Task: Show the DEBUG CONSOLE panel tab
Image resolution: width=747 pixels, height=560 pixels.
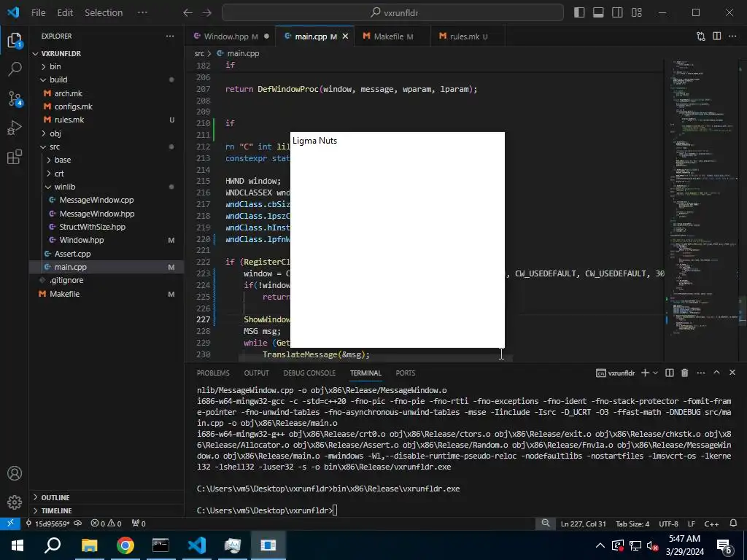Action: click(x=309, y=373)
